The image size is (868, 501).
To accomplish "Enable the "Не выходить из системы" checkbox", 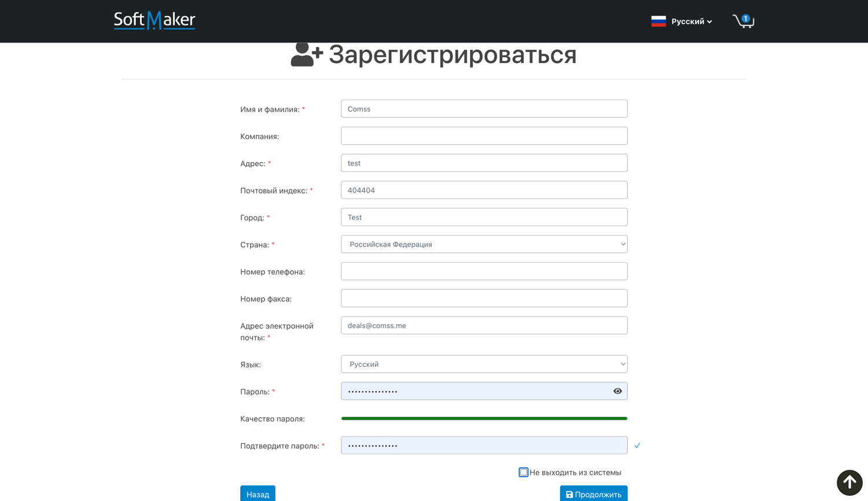I will click(x=523, y=472).
